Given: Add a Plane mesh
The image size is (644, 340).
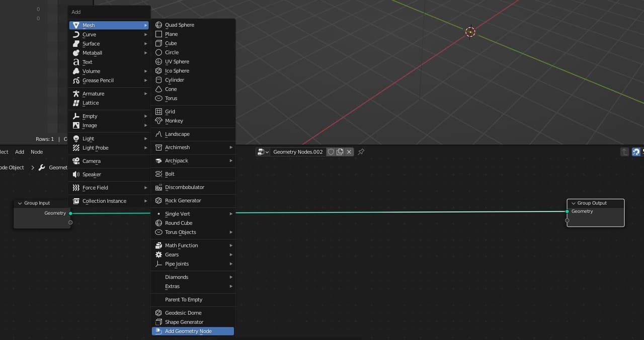Looking at the screenshot, I should [193, 34].
